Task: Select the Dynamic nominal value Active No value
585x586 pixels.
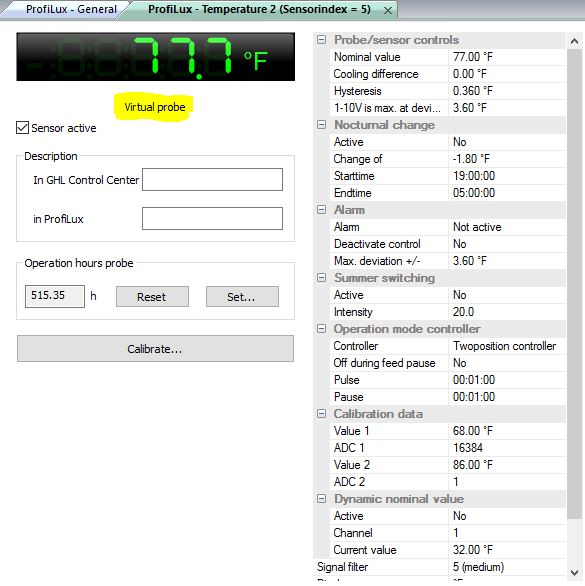Action: point(507,516)
